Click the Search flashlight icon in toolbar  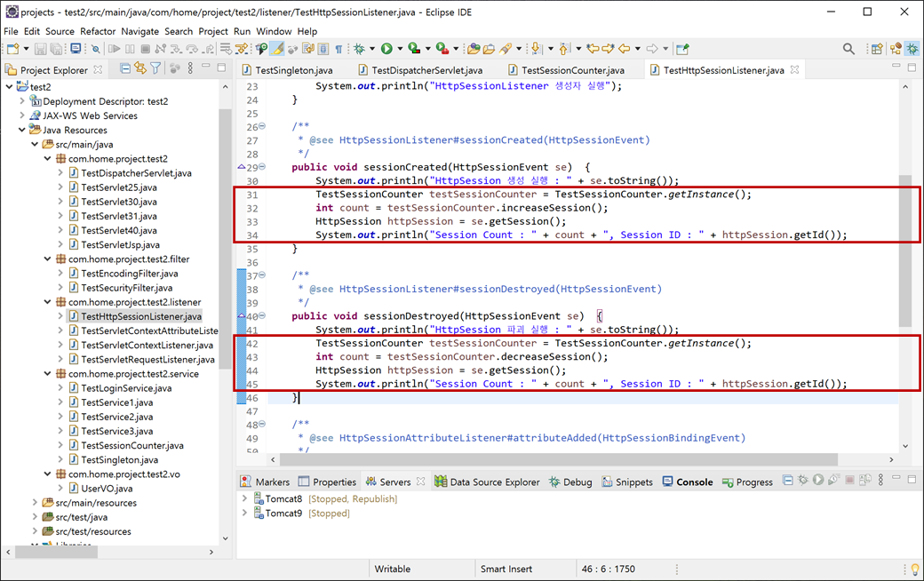click(505, 49)
